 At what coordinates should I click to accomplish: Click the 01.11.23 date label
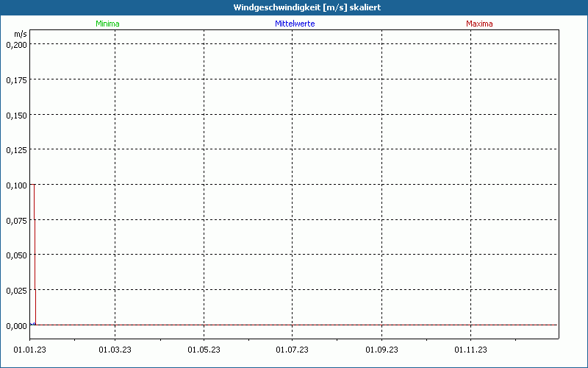click(x=470, y=350)
